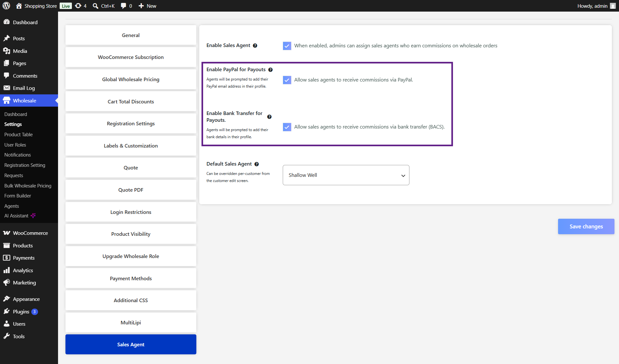The image size is (619, 364).
Task: Open the MultiLipi tab
Action: coord(131,322)
